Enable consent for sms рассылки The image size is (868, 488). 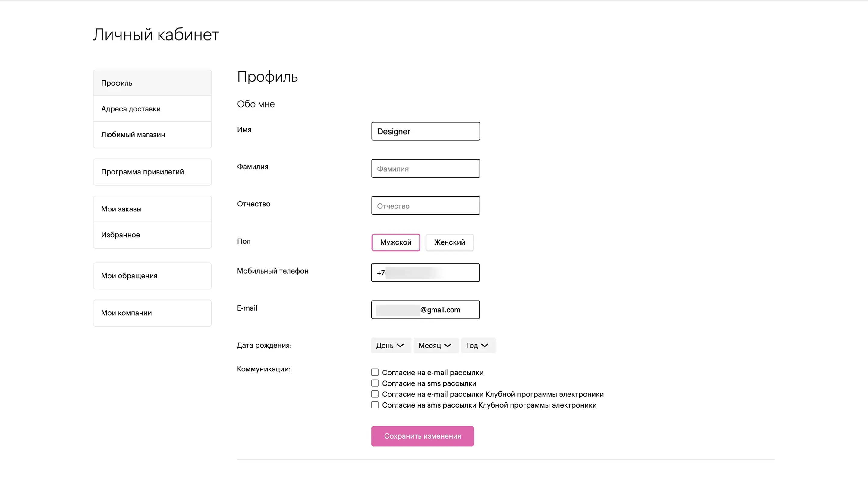pos(375,383)
